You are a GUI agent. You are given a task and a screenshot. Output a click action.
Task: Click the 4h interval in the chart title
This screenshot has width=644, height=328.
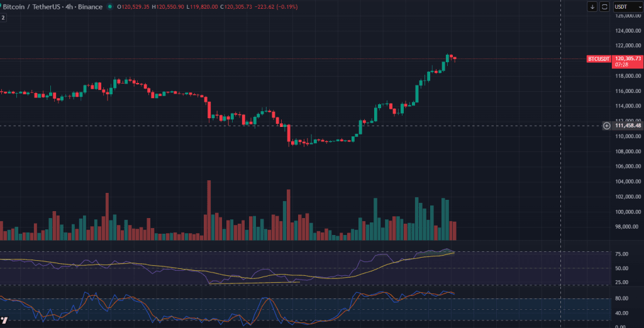coord(65,6)
